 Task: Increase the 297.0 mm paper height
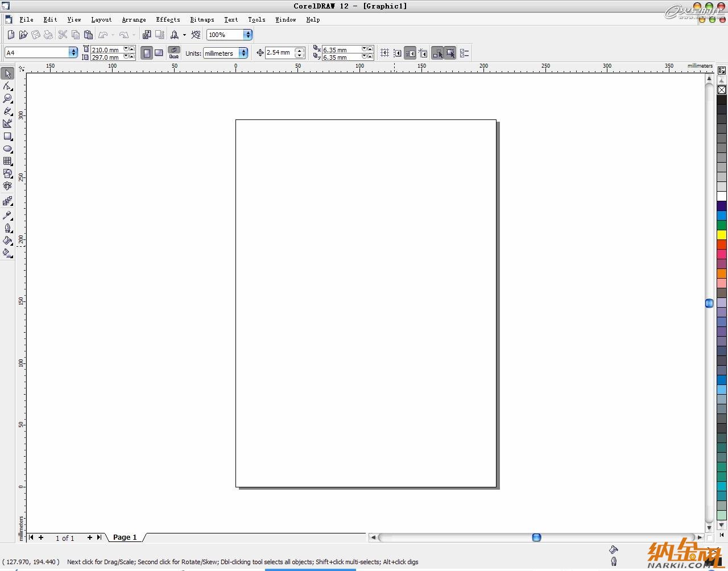pos(132,55)
